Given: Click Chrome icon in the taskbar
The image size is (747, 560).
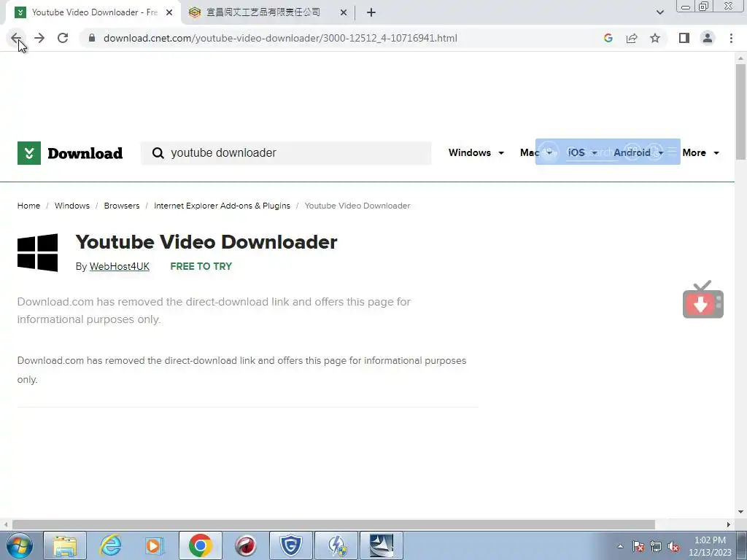Looking at the screenshot, I should point(201,545).
